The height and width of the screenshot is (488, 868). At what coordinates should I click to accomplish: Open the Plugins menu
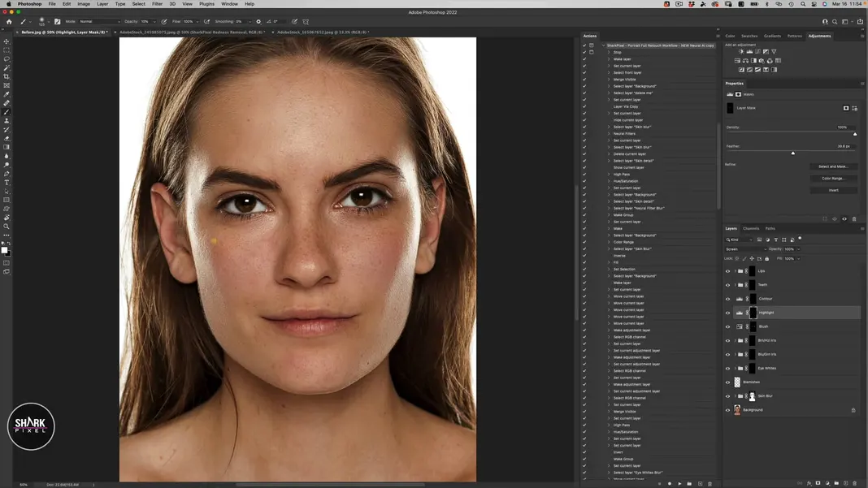[x=206, y=4]
